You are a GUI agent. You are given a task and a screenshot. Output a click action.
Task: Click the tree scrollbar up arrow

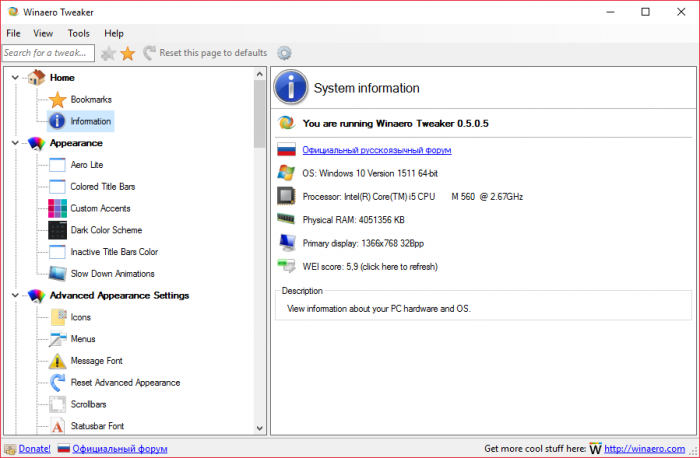260,74
